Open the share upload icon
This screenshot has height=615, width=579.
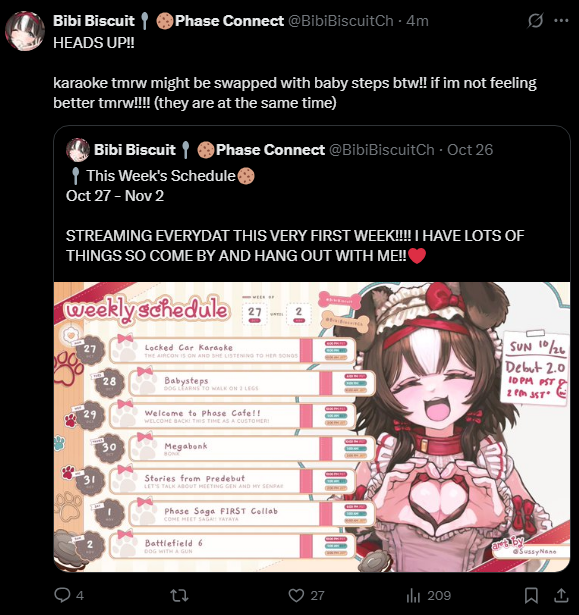(x=561, y=595)
